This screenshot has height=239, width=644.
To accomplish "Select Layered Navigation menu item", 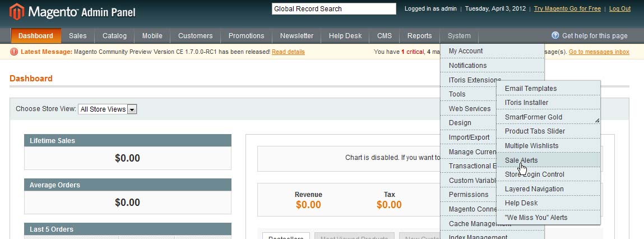I will (x=534, y=189).
